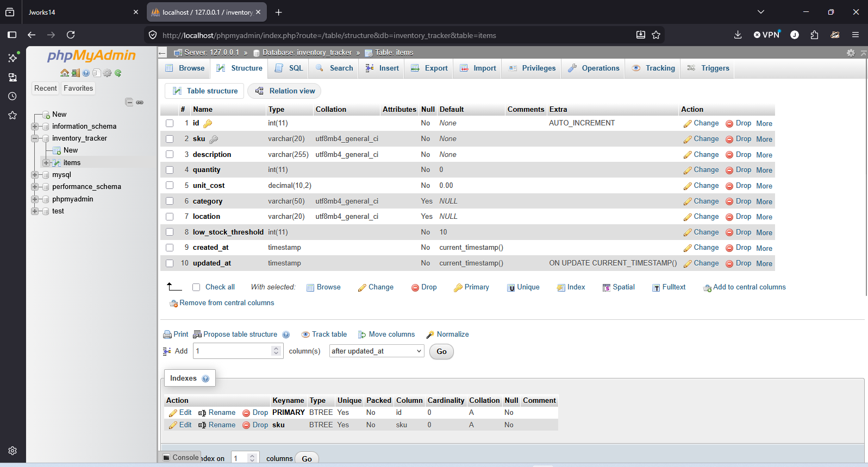Click the VPN button in browser toolbar

pos(767,35)
